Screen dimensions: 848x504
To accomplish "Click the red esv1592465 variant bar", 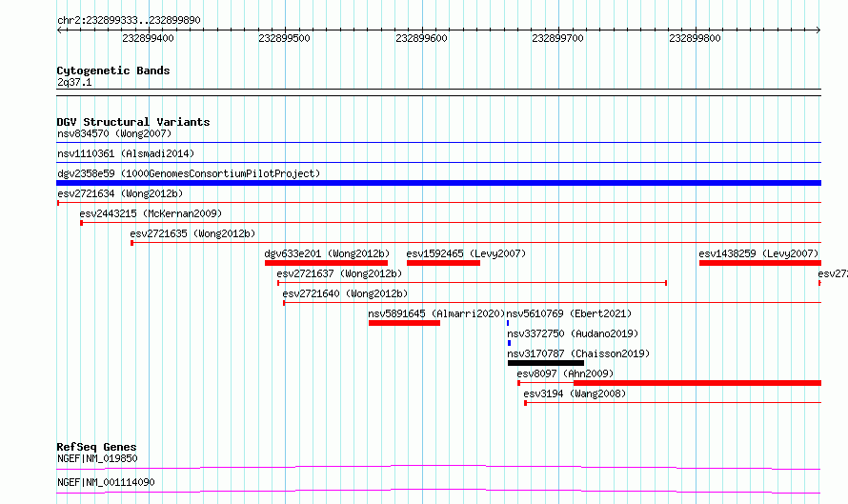I will [x=443, y=263].
